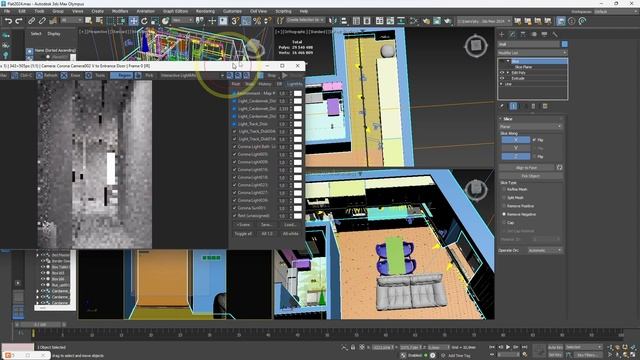Click the Align tool icon
The image size is (640, 360).
[x=344, y=21]
